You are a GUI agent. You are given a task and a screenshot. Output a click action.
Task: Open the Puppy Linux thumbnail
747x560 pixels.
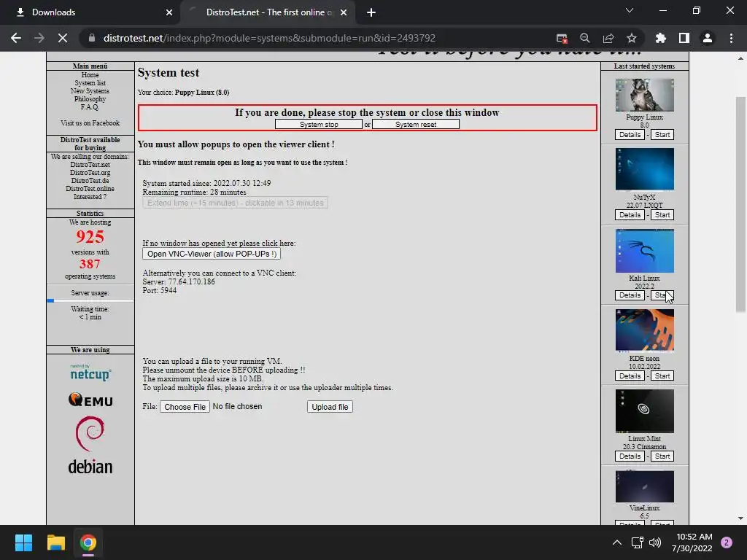coord(645,96)
